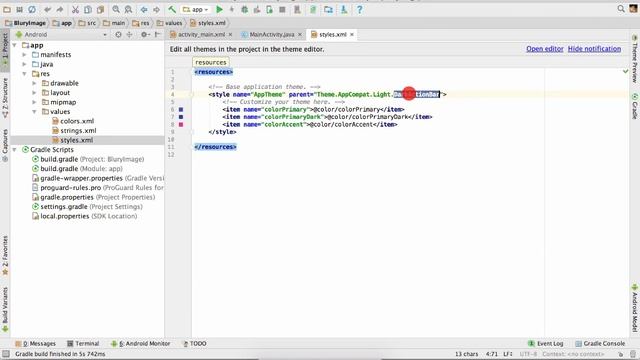Click the Sync Gradle files icon
The height and width of the screenshot is (360, 640).
coord(313,9)
